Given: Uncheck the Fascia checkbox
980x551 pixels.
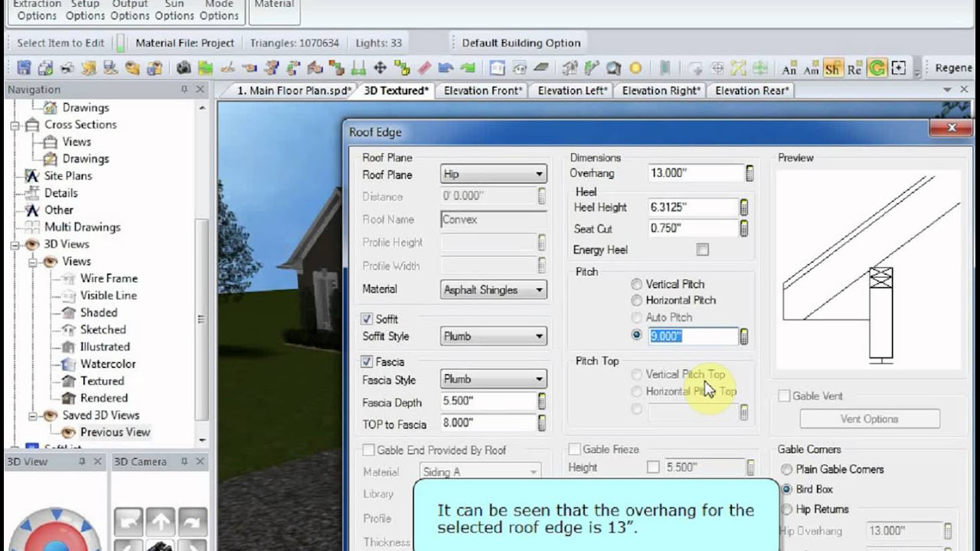Looking at the screenshot, I should (x=367, y=362).
